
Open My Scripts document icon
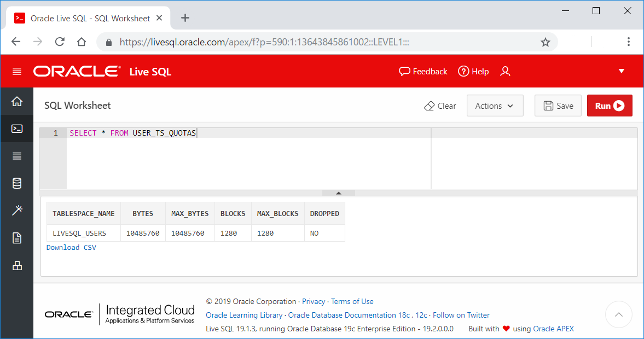[x=16, y=238]
